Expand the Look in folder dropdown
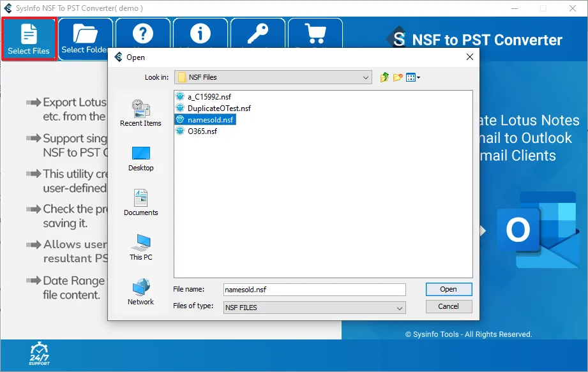This screenshot has width=588, height=372. tap(366, 77)
